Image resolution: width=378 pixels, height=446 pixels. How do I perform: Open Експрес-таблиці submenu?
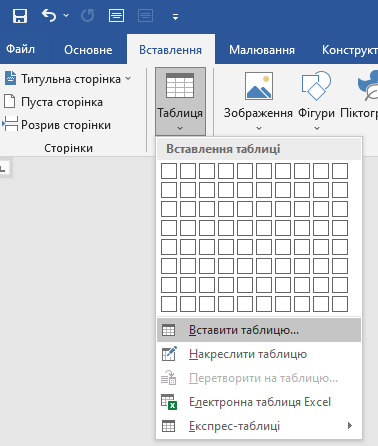point(259,426)
